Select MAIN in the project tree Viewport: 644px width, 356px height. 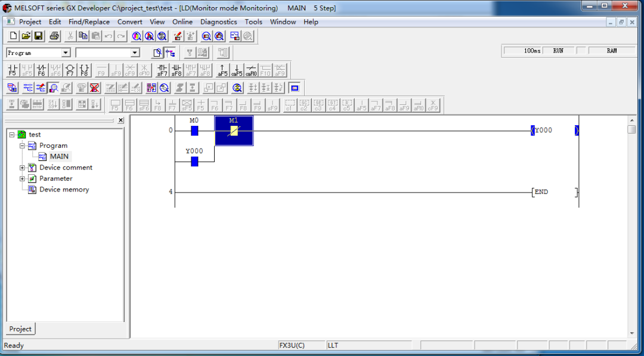pyautogui.click(x=59, y=157)
